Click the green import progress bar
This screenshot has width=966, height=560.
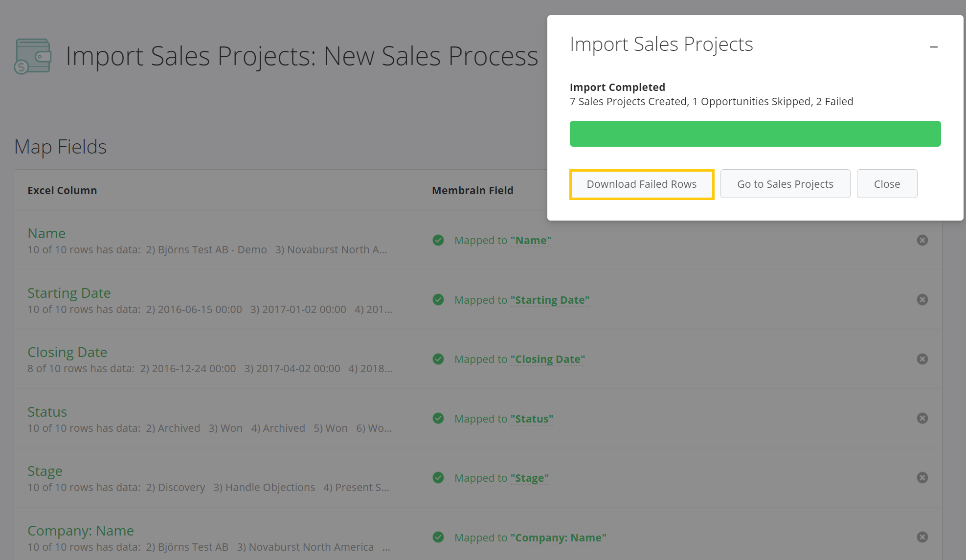pos(755,134)
